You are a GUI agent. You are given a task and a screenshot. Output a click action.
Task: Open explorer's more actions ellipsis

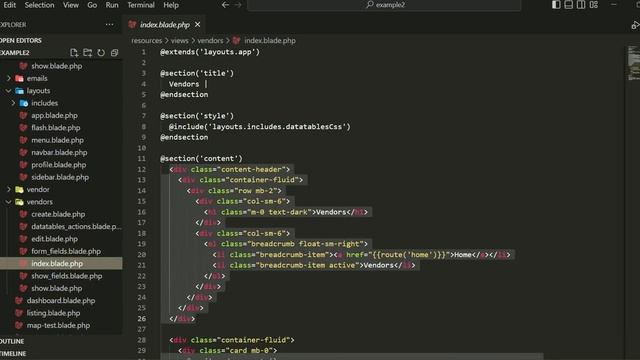(109, 24)
